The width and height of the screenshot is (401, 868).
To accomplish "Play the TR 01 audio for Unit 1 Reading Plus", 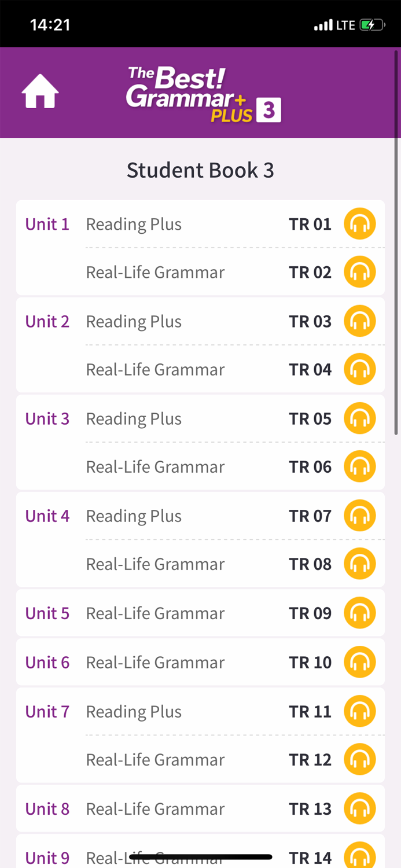I will click(x=359, y=223).
